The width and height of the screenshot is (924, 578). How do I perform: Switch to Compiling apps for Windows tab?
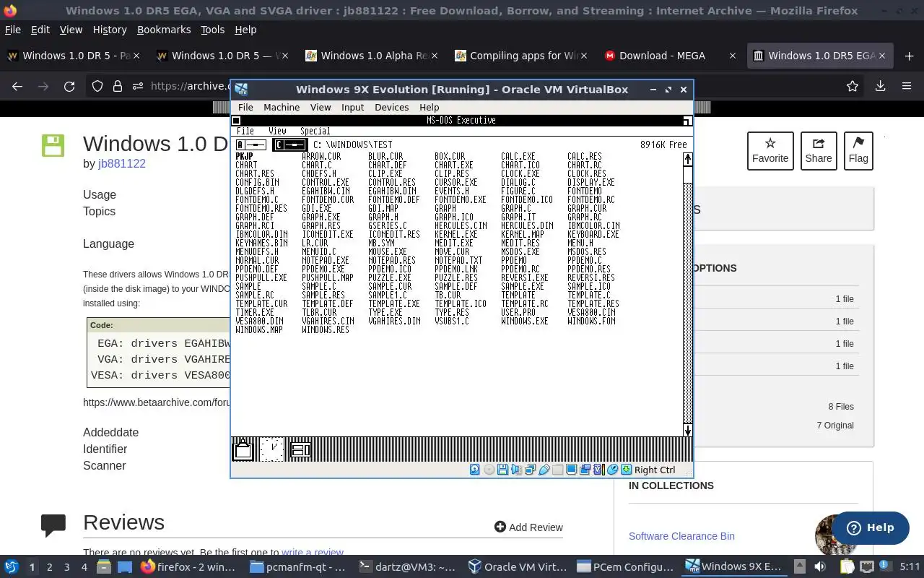(520, 56)
